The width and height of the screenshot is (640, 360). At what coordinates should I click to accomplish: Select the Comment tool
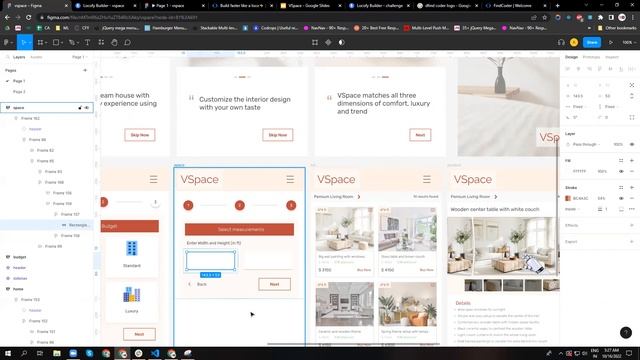127,42
